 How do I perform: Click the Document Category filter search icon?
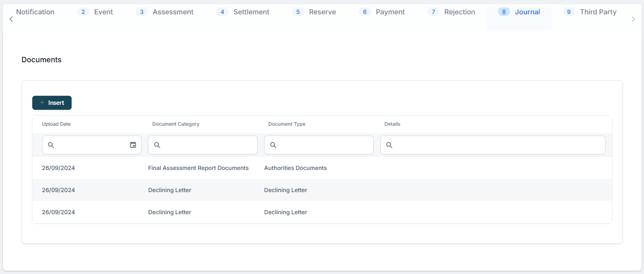157,145
